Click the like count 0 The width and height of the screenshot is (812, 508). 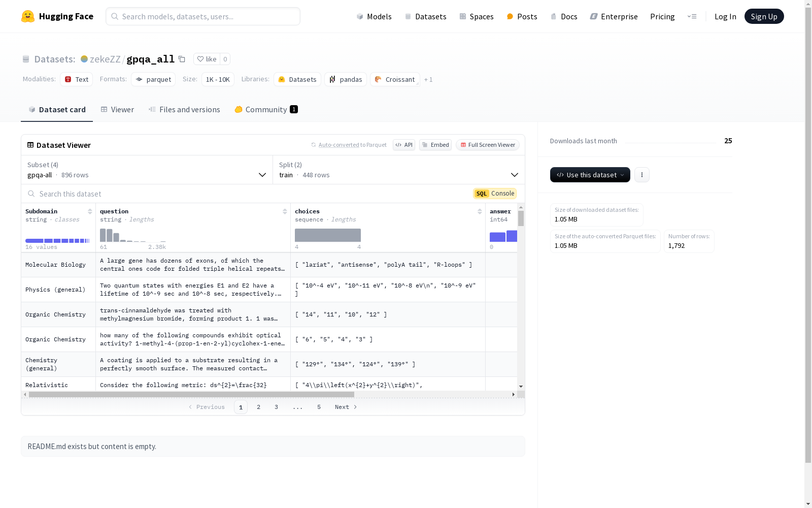coord(225,59)
